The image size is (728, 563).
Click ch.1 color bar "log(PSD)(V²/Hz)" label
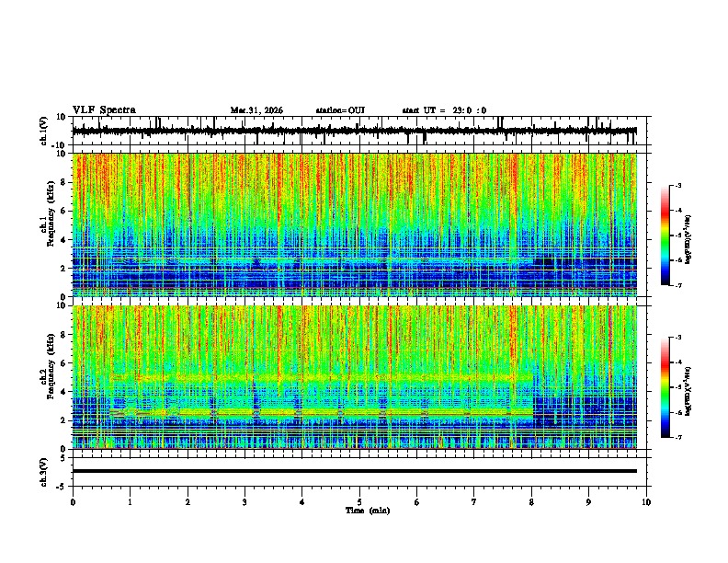[688, 239]
